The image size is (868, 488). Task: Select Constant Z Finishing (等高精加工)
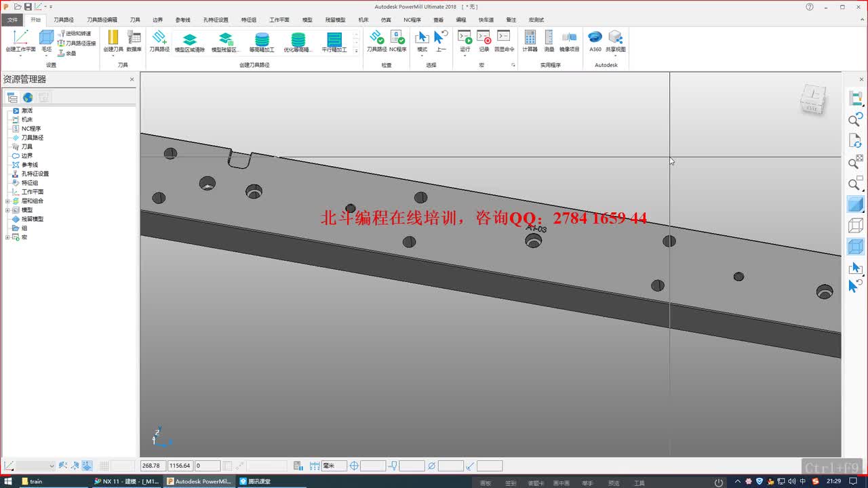(262, 42)
